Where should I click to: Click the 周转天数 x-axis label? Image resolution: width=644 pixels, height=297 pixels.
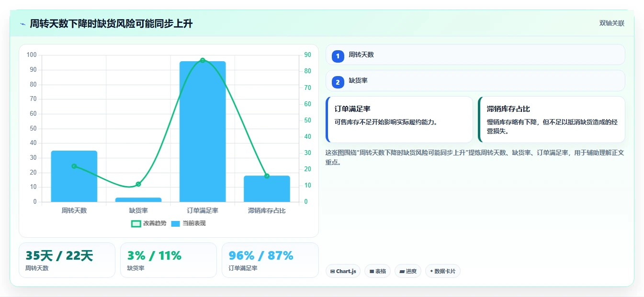coord(74,210)
